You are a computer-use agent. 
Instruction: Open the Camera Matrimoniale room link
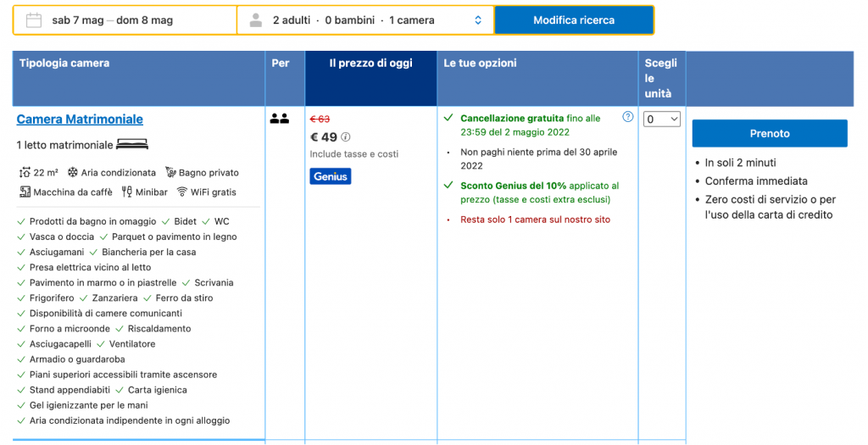pos(80,120)
